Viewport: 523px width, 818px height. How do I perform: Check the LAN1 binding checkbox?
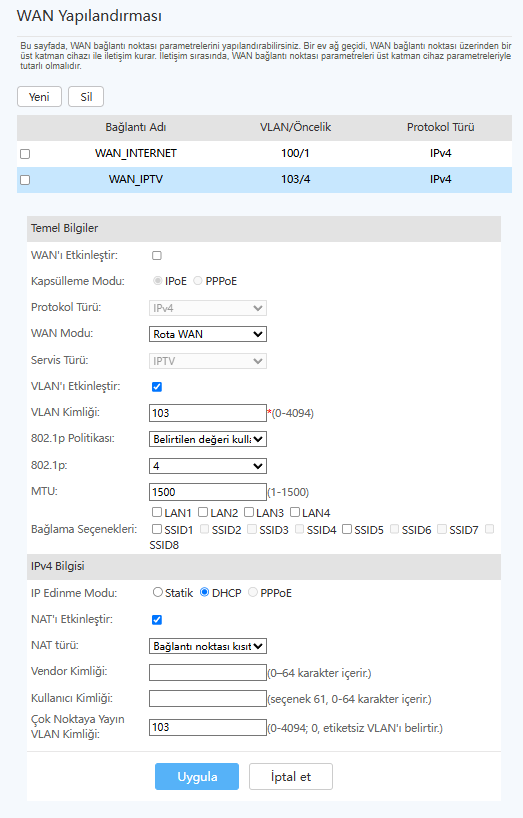pos(156,512)
